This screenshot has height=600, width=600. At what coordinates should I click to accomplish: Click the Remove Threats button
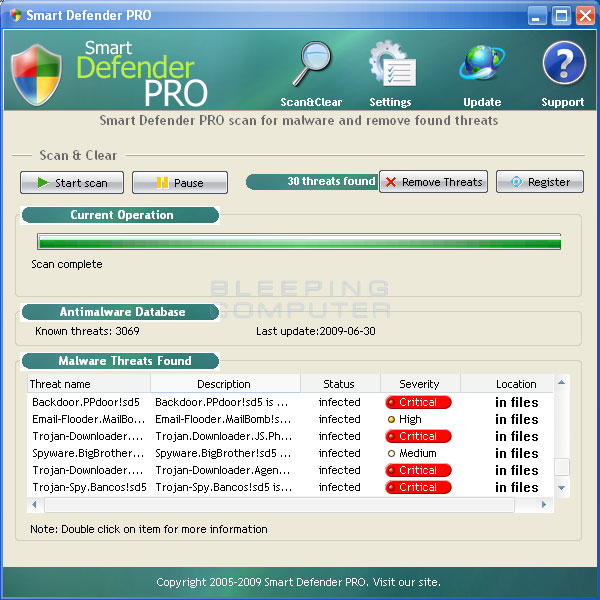(433, 182)
